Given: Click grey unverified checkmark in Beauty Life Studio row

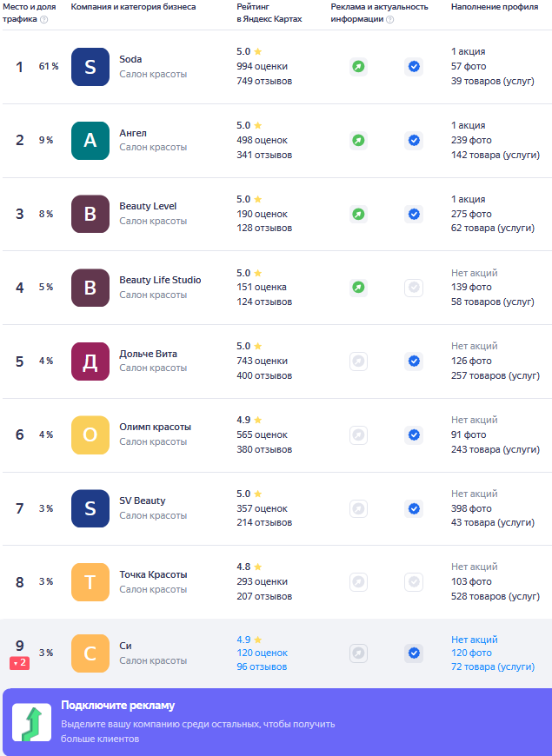Looking at the screenshot, I should 414,288.
